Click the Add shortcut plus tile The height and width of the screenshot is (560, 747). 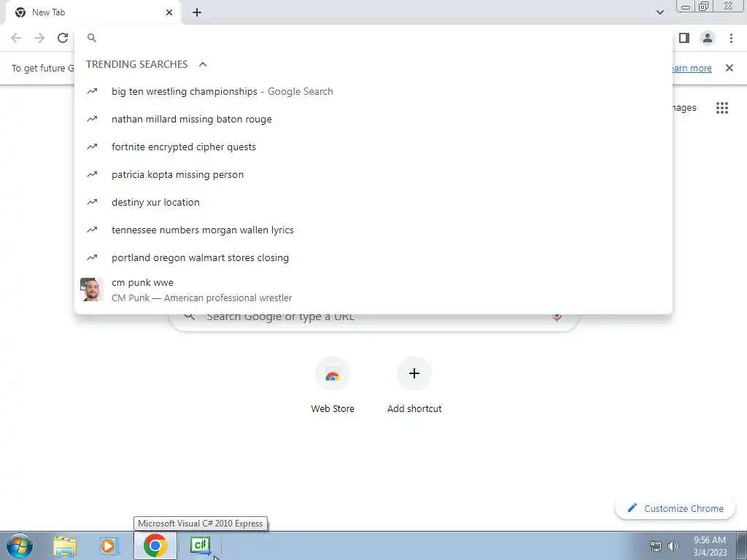click(x=414, y=374)
